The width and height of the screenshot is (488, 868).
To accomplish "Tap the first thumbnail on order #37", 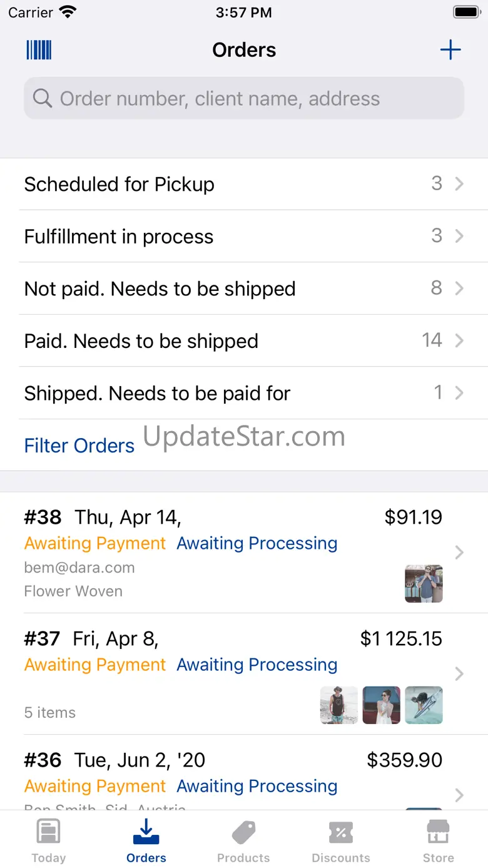I will tap(339, 705).
